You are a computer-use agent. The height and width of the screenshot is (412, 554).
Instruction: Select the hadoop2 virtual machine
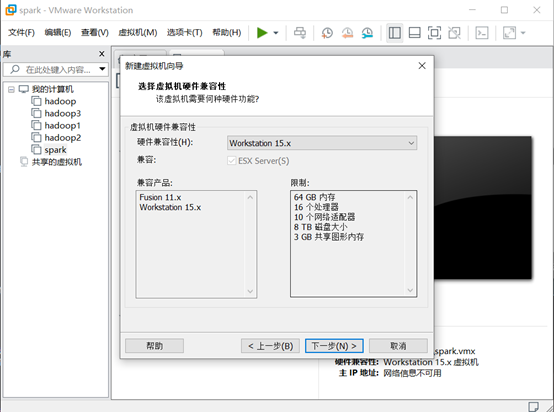coord(63,137)
